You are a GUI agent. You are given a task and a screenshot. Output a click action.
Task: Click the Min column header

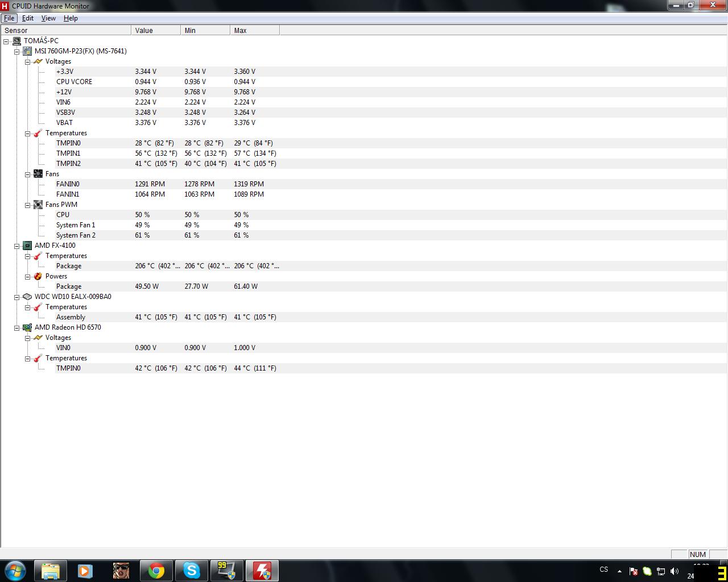(205, 30)
